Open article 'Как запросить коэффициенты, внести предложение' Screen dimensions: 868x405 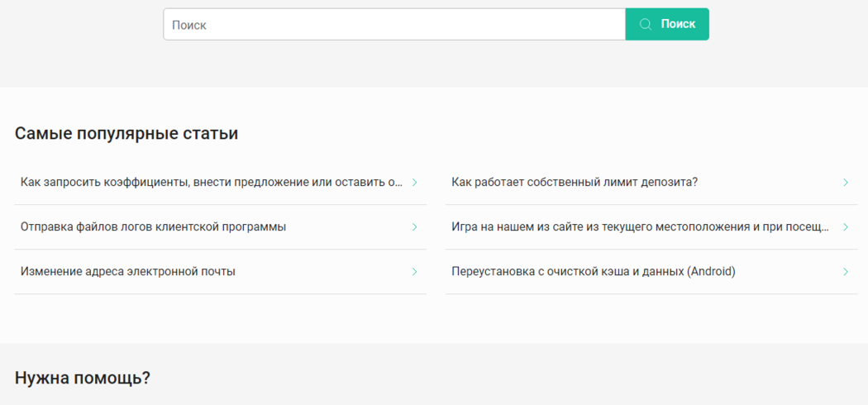[211, 182]
